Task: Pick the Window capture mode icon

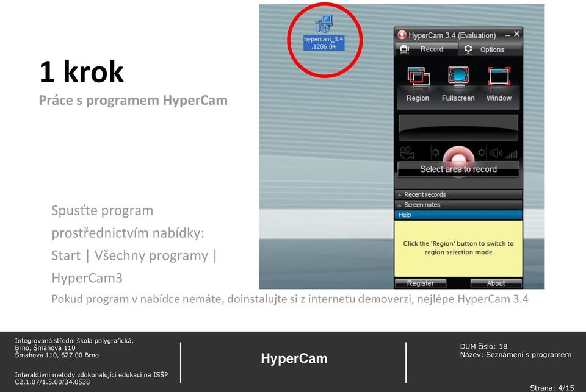Action: click(x=499, y=77)
